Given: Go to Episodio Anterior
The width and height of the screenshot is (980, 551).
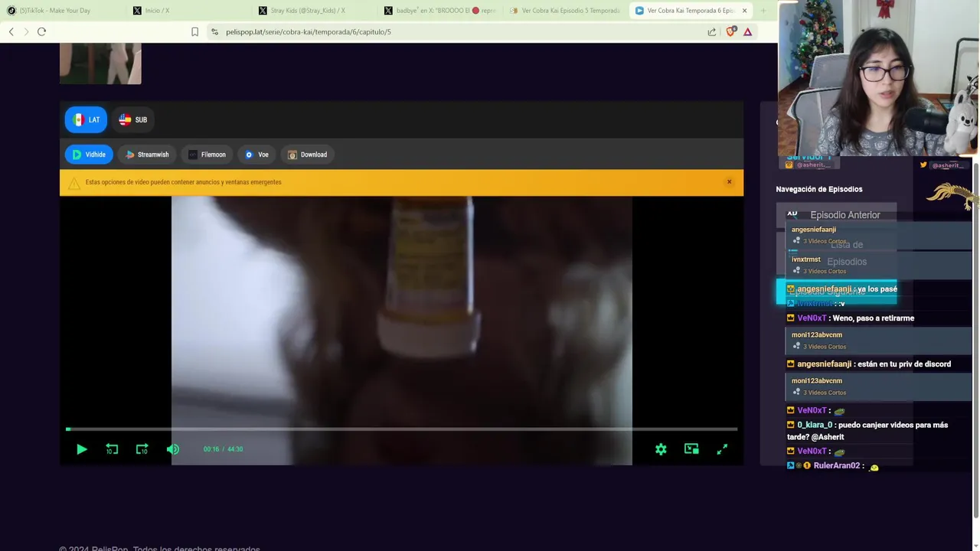Looking at the screenshot, I should [836, 215].
